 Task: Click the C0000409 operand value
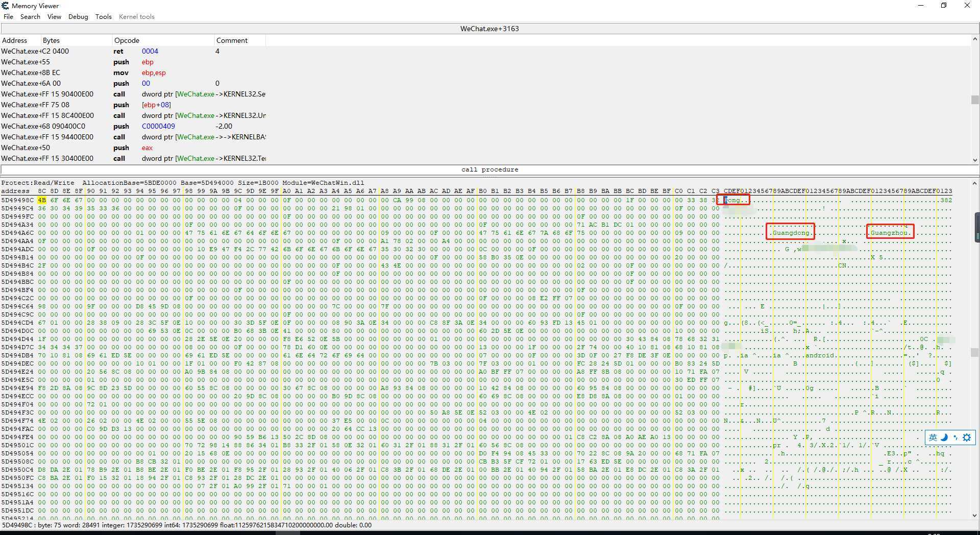[x=158, y=126]
